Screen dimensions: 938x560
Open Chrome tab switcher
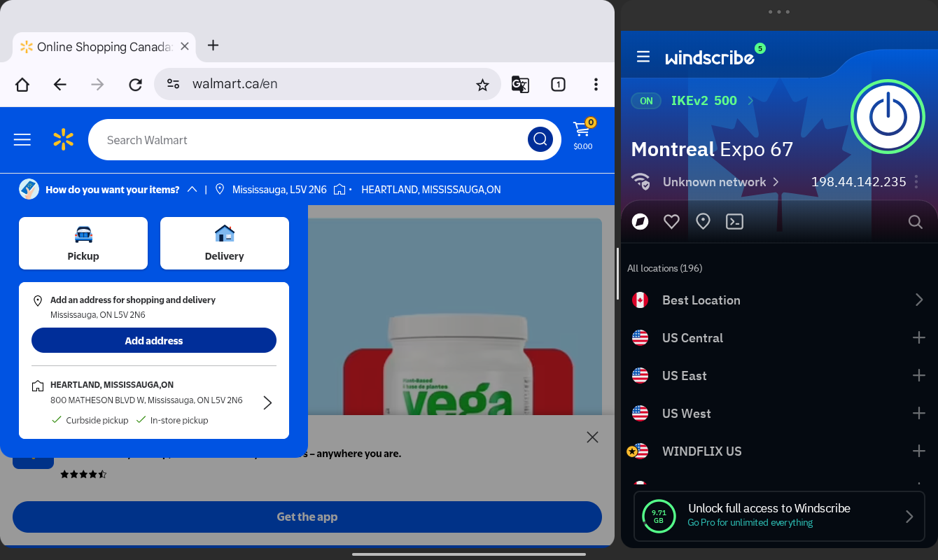point(558,85)
